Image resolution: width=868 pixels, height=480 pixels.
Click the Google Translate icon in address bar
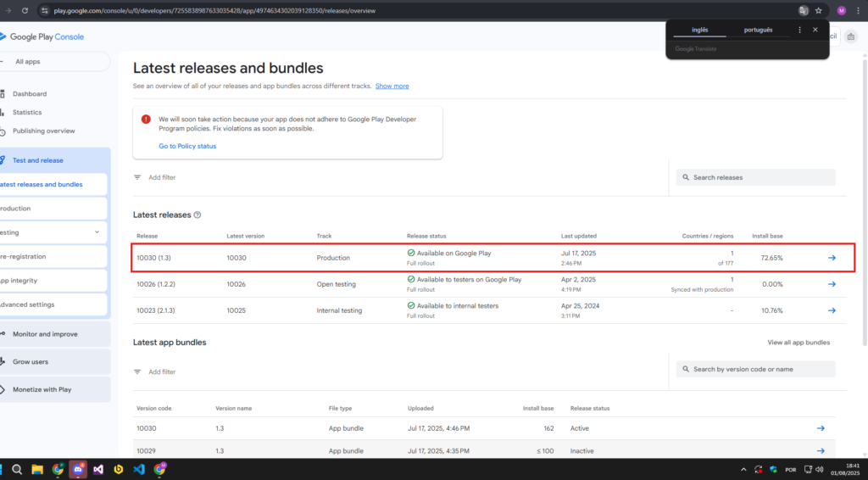(x=803, y=11)
